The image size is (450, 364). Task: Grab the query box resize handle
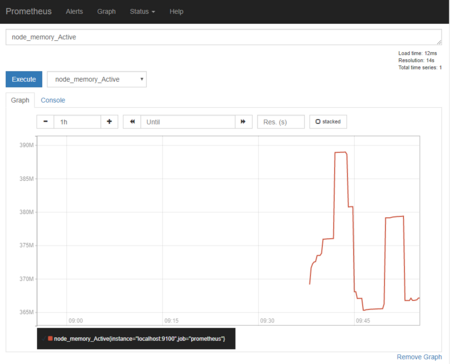(439, 42)
